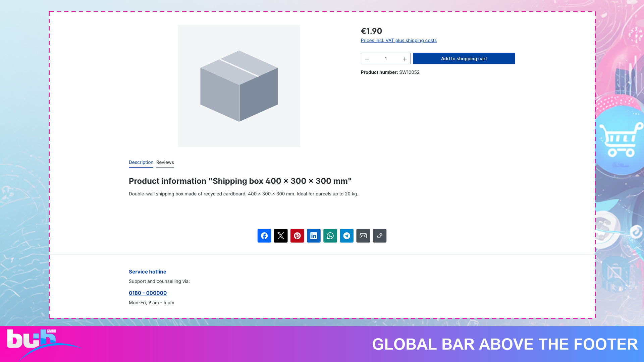Open Prices incl. VAT plus shipping costs link
644x362 pixels.
[398, 41]
